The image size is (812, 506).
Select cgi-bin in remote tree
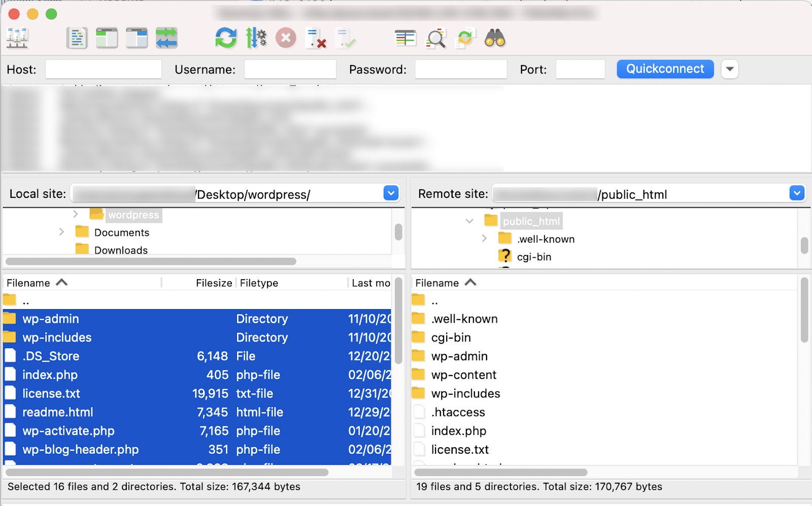pos(534,257)
